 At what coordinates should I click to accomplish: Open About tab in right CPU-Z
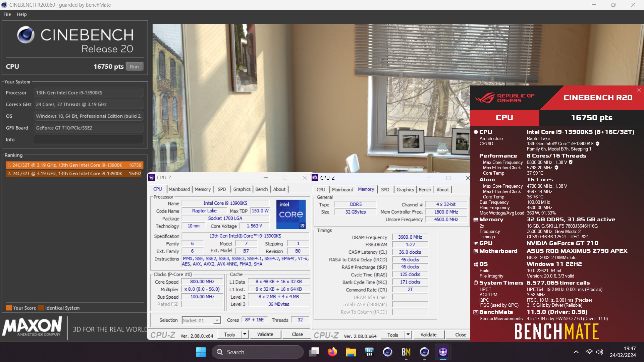coord(443,190)
